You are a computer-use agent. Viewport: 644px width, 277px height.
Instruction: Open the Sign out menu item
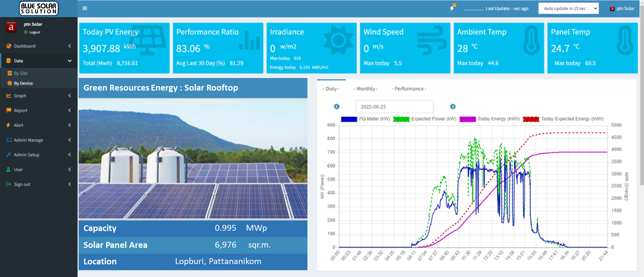pyautogui.click(x=39, y=184)
